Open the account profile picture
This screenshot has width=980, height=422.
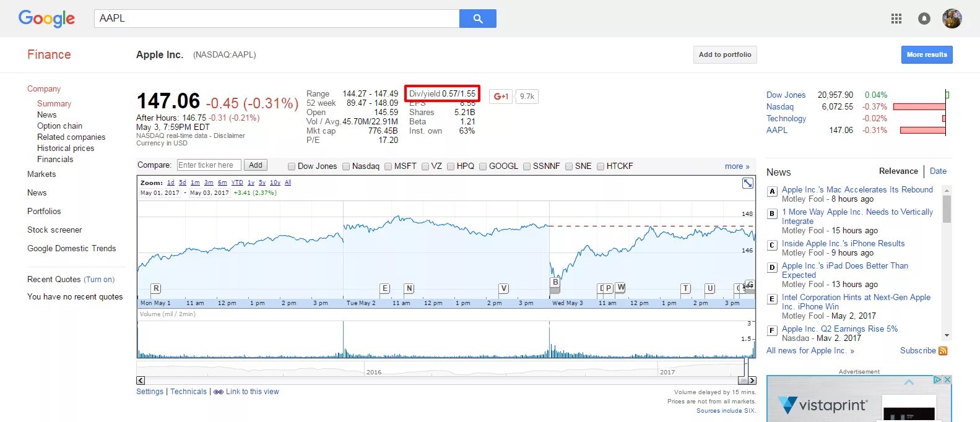(952, 19)
